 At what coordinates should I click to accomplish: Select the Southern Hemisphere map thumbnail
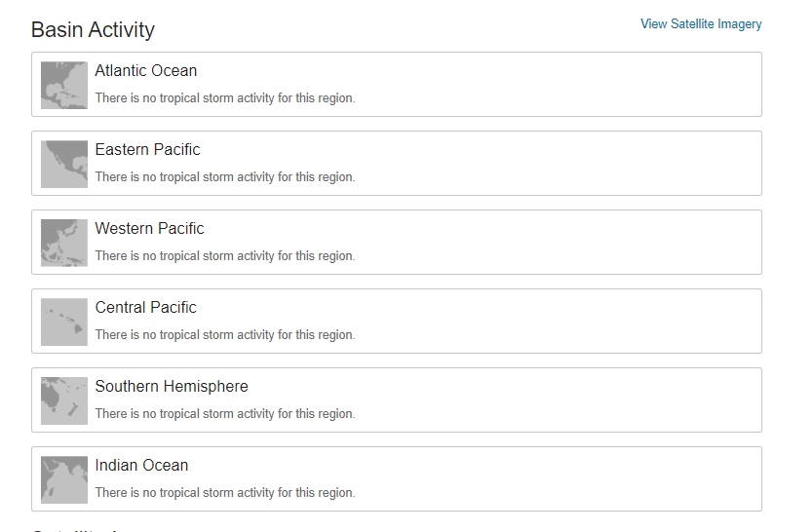(64, 400)
